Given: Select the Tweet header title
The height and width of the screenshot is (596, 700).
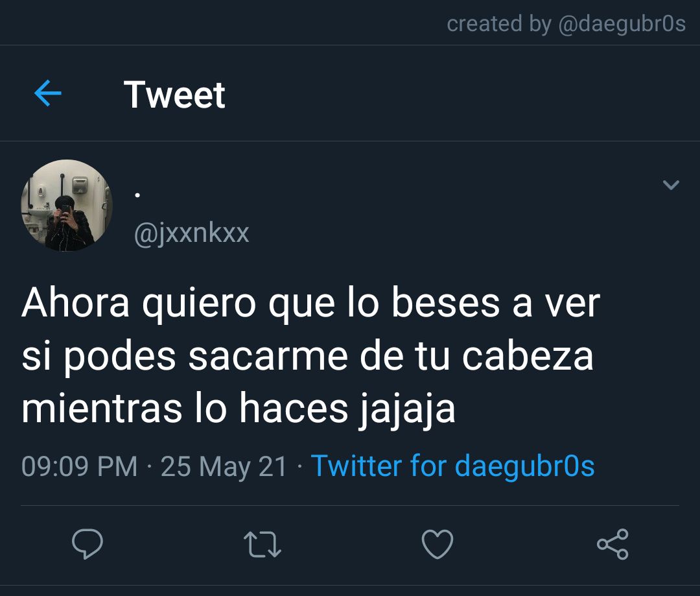Looking at the screenshot, I should click(174, 94).
